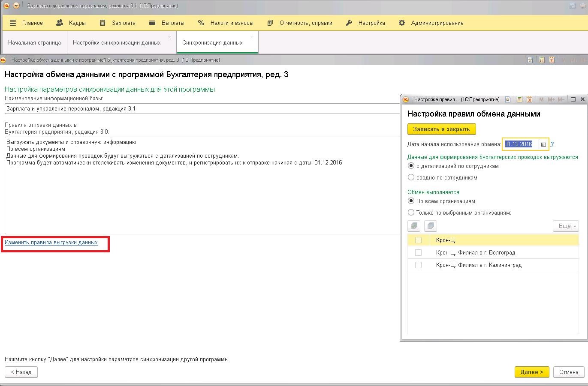Select сводно по сотрудникам radio
The image size is (588, 386).
click(x=411, y=177)
